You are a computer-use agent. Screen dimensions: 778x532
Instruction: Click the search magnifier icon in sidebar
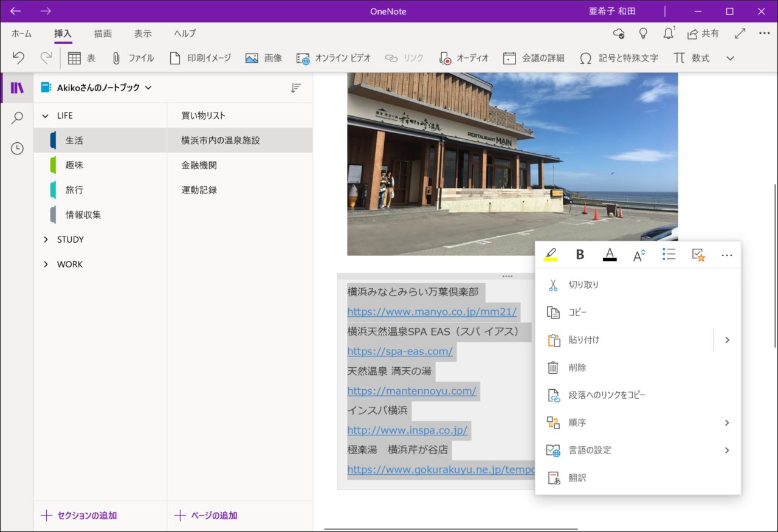point(17,118)
